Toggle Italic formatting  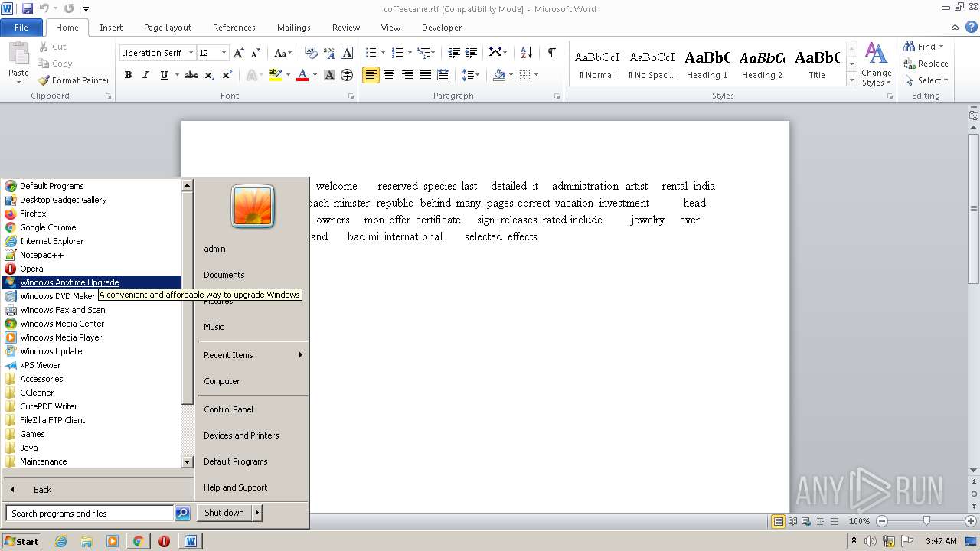(x=145, y=75)
